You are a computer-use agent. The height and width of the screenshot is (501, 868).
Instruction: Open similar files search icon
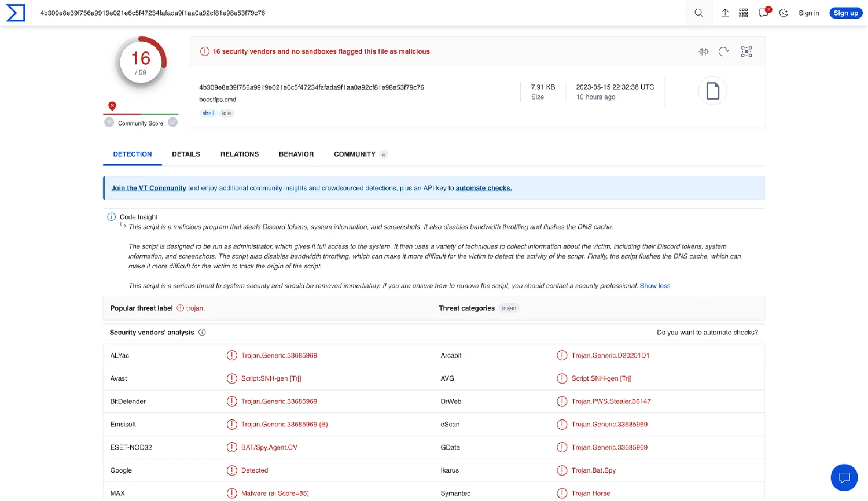pos(746,51)
